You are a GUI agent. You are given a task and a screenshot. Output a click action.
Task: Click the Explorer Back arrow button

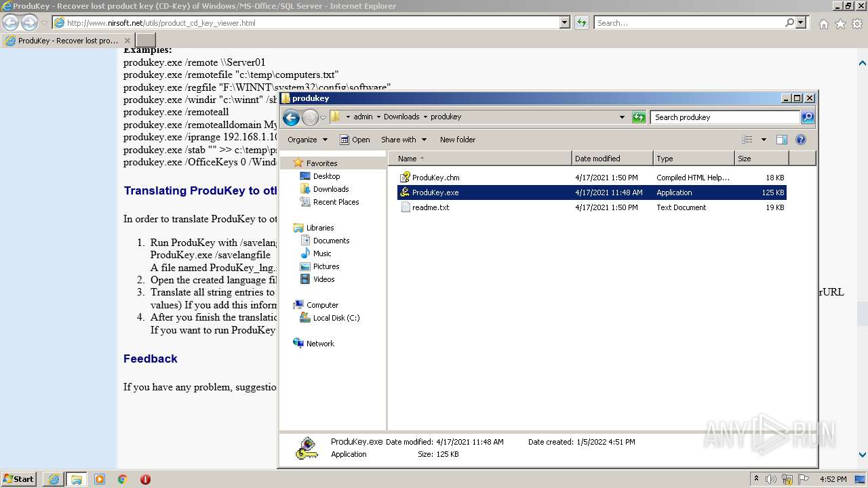pyautogui.click(x=291, y=118)
